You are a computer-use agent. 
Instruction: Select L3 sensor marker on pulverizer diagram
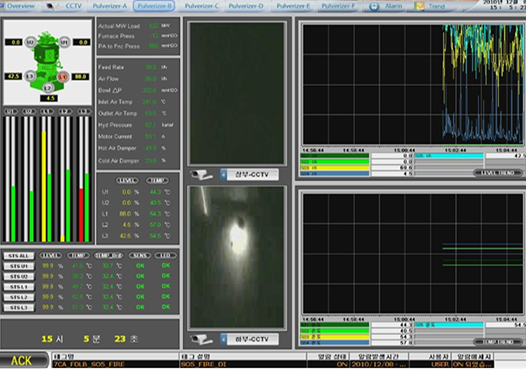coord(30,76)
